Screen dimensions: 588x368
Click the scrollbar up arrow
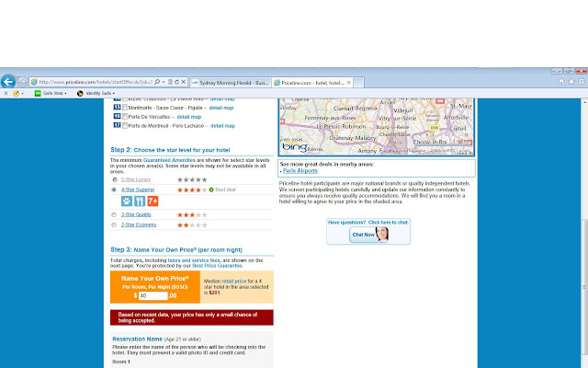point(584,102)
